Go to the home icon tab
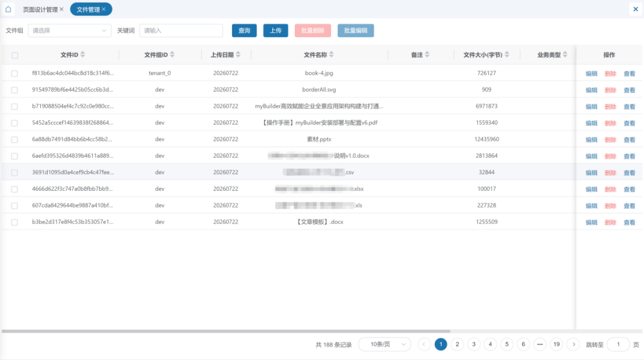Image resolution: width=644 pixels, height=360 pixels. (8, 9)
